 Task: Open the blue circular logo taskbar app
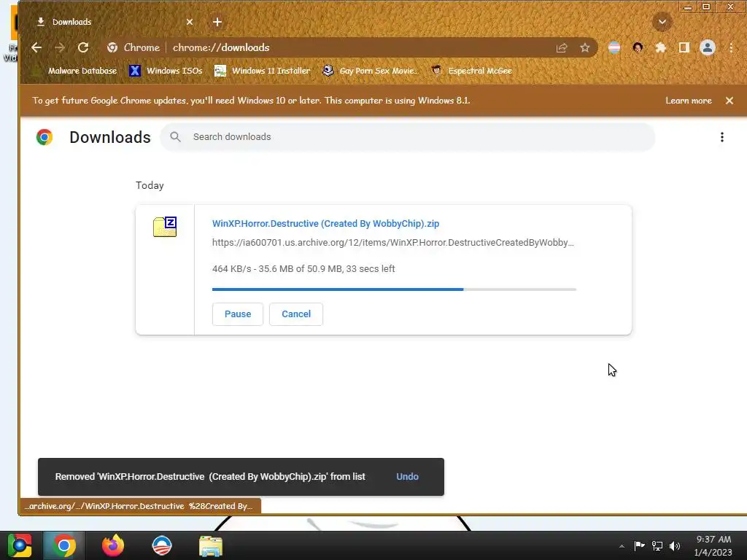tap(161, 545)
